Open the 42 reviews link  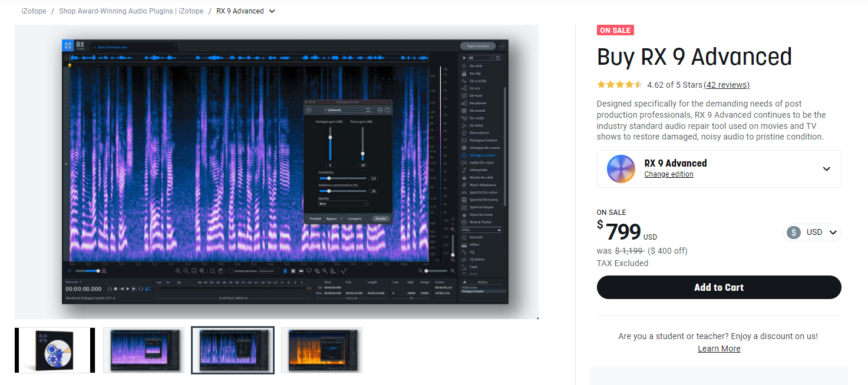pos(727,85)
